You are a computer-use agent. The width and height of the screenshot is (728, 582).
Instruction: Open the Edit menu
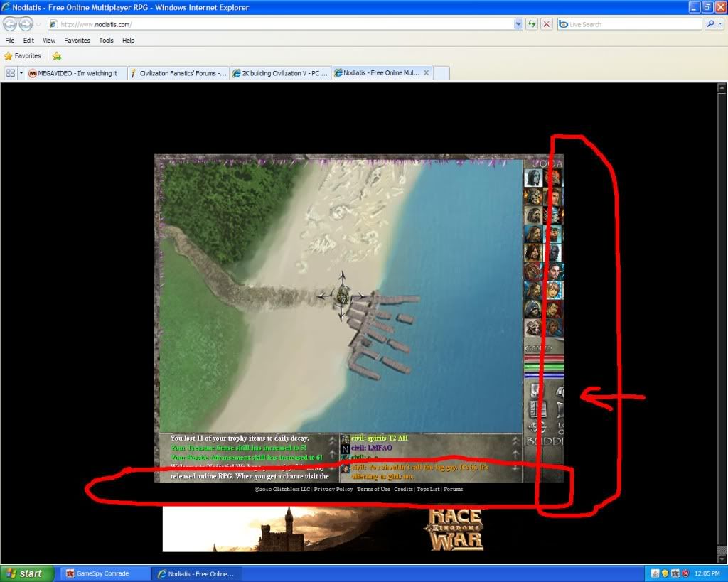[x=28, y=41]
